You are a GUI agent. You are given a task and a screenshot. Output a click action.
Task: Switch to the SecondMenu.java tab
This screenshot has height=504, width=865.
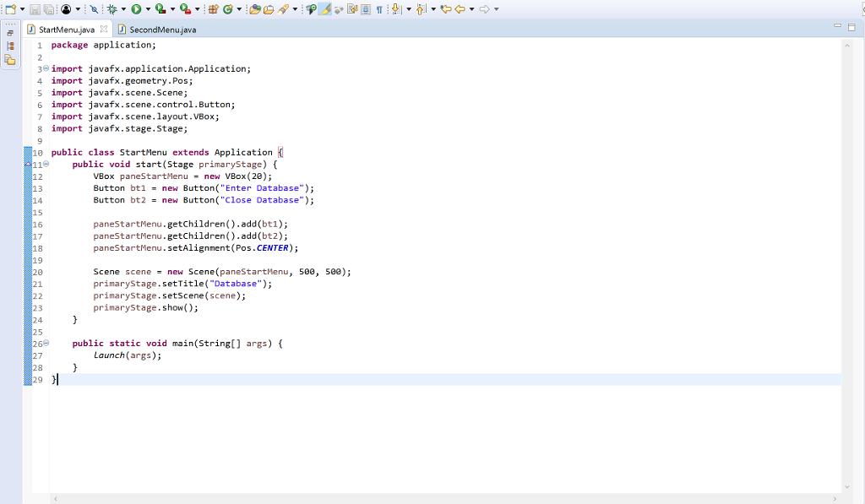(x=160, y=28)
